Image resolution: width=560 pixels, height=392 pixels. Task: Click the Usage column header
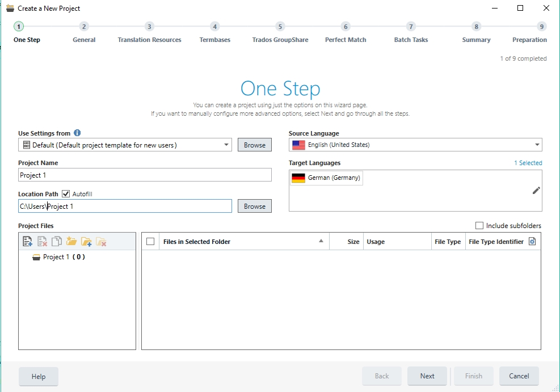pyautogui.click(x=397, y=242)
